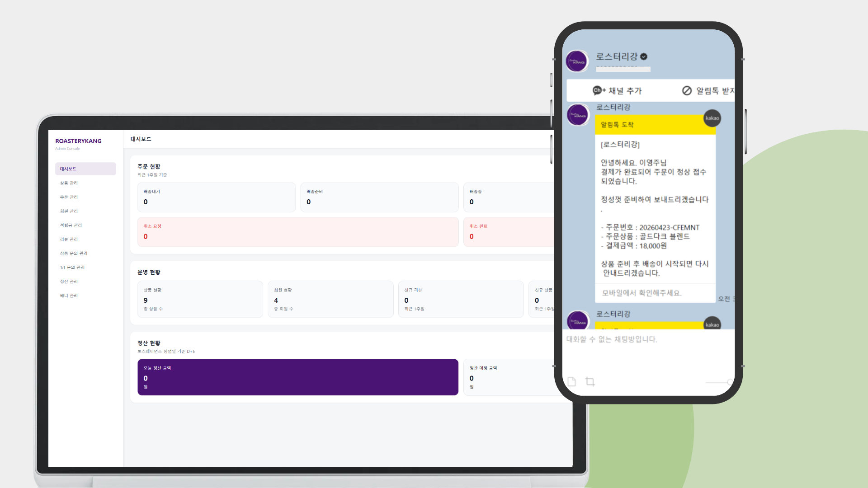This screenshot has width=868, height=488.
Task: Click the 최근 1주일 기준 subtitle
Action: pyautogui.click(x=152, y=175)
